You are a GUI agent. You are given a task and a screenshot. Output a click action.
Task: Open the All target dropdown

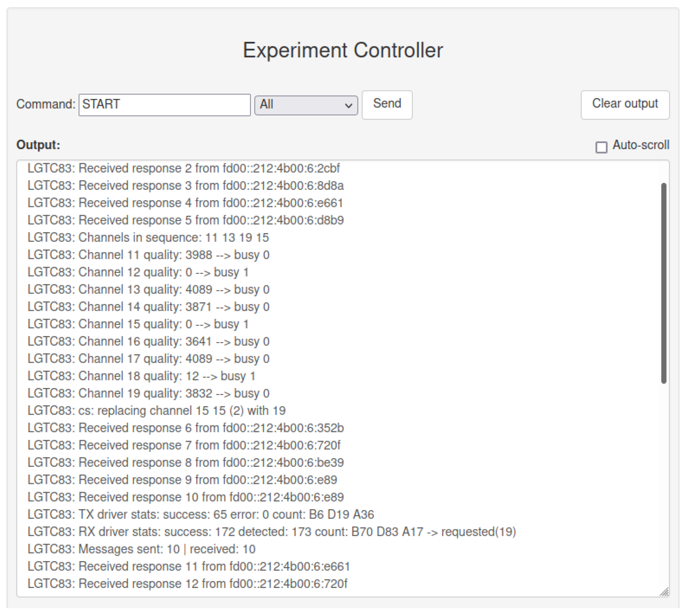pos(305,105)
